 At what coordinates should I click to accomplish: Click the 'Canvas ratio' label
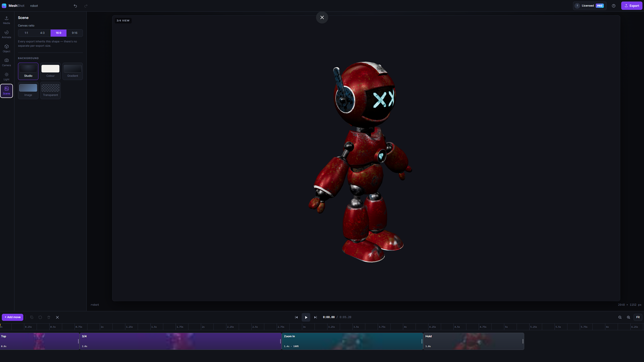[x=26, y=25]
